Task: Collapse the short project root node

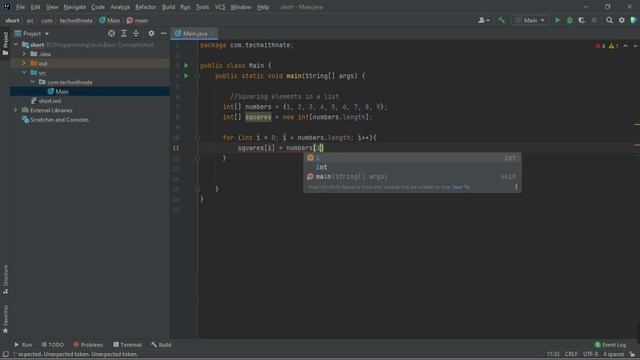Action: pyautogui.click(x=16, y=44)
